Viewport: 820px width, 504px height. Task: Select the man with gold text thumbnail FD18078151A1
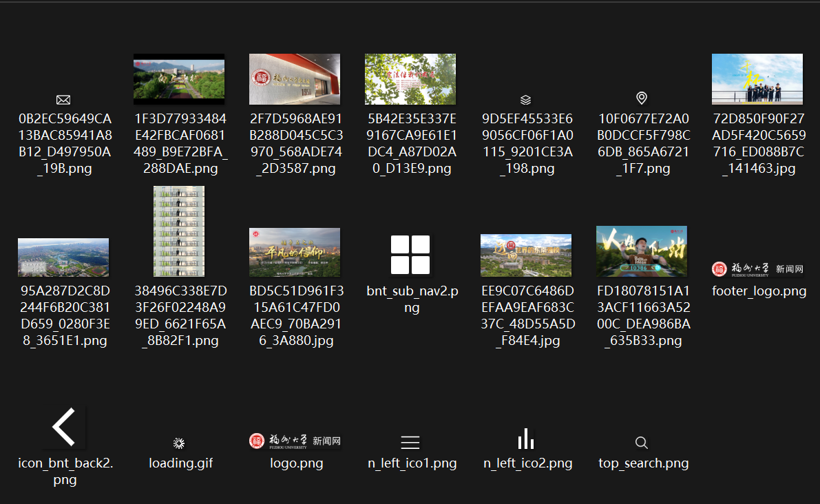tap(642, 251)
